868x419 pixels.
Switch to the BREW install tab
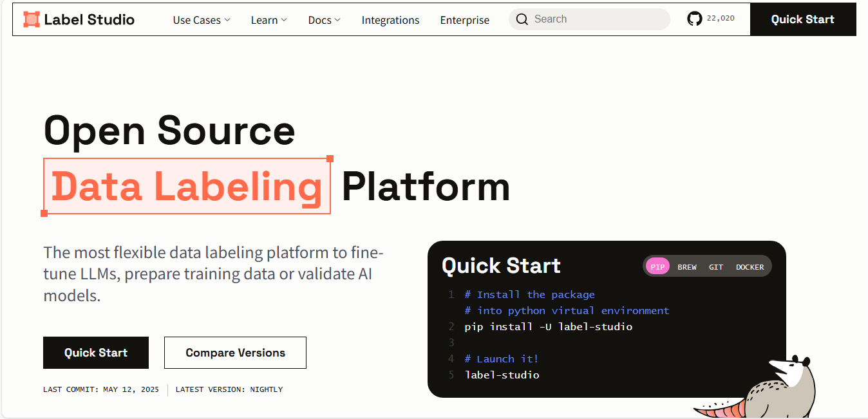point(687,266)
